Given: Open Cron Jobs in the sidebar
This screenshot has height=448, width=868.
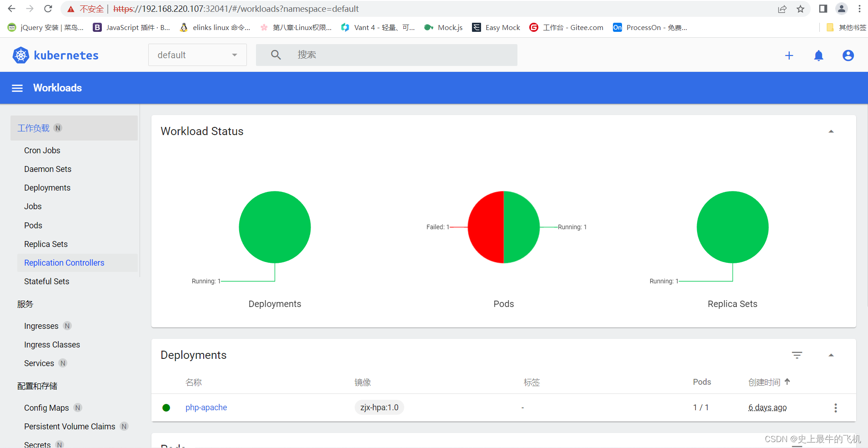Looking at the screenshot, I should tap(42, 151).
